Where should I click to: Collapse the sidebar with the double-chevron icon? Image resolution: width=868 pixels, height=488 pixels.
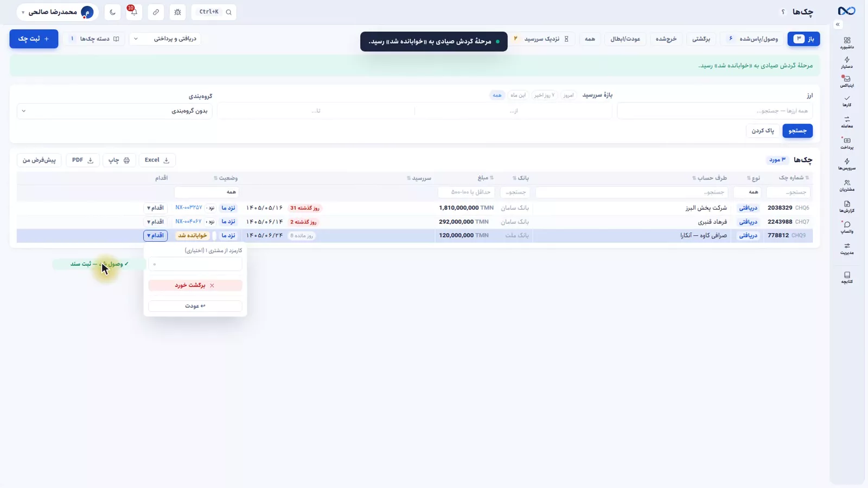(x=838, y=24)
